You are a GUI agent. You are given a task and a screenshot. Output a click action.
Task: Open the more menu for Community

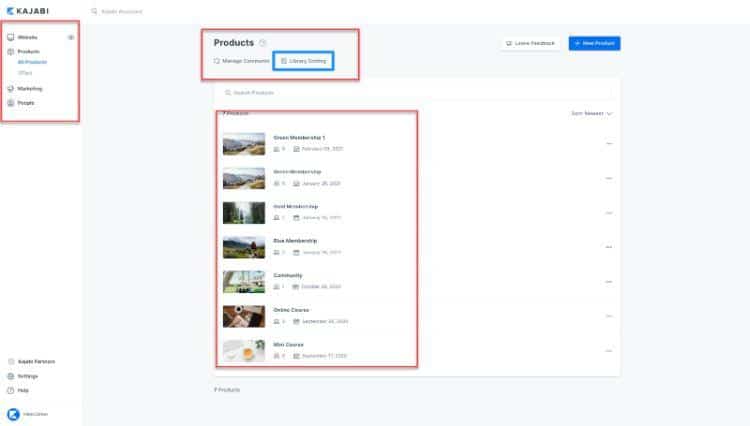click(x=609, y=282)
